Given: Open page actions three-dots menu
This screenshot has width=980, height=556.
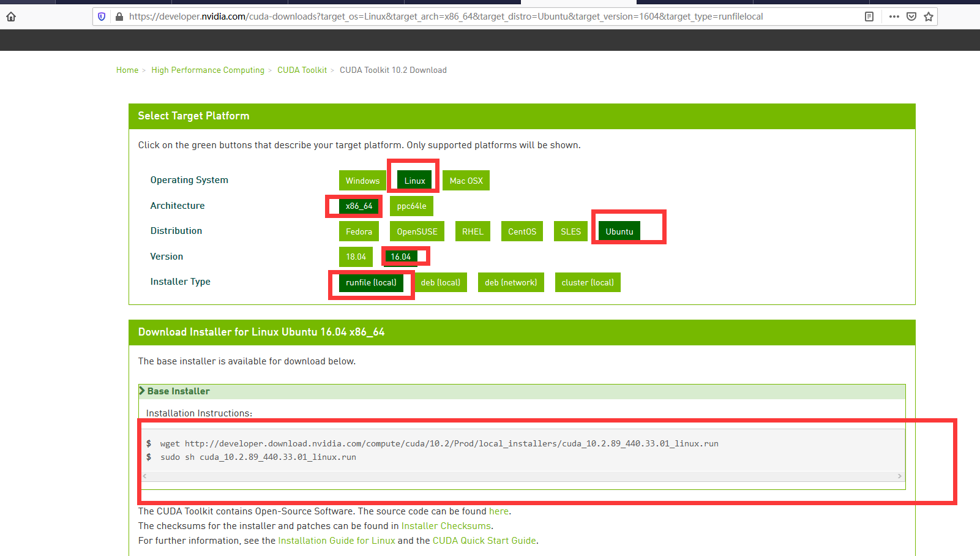Looking at the screenshot, I should [x=894, y=17].
